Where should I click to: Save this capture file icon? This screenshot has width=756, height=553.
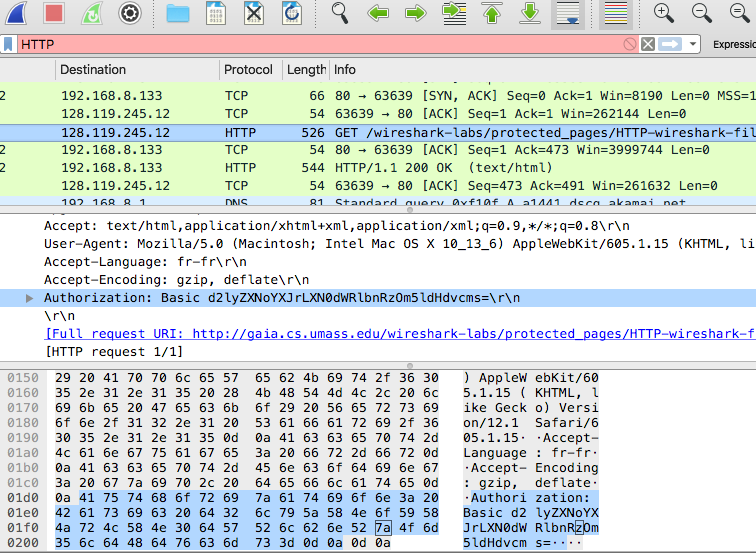pos(216,13)
